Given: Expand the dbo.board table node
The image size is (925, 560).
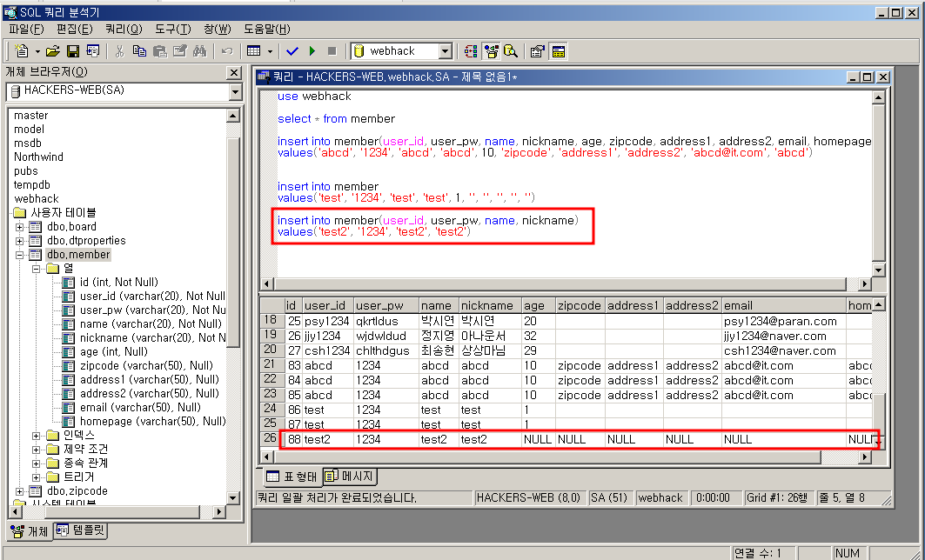Looking at the screenshot, I should pyautogui.click(x=19, y=227).
